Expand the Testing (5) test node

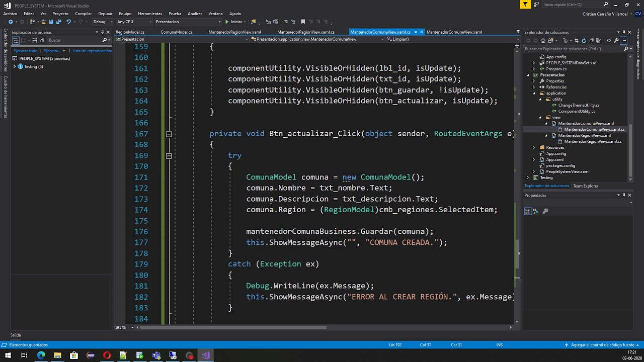click(x=15, y=66)
